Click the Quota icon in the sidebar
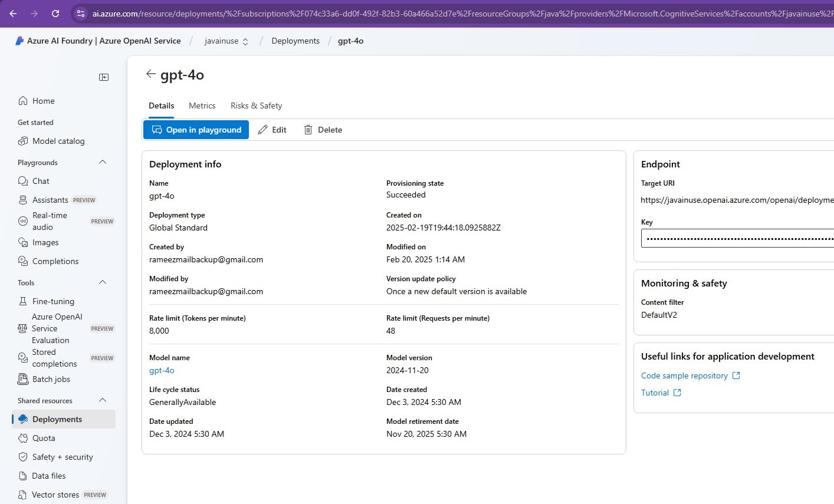The height and width of the screenshot is (504, 834). tap(23, 438)
